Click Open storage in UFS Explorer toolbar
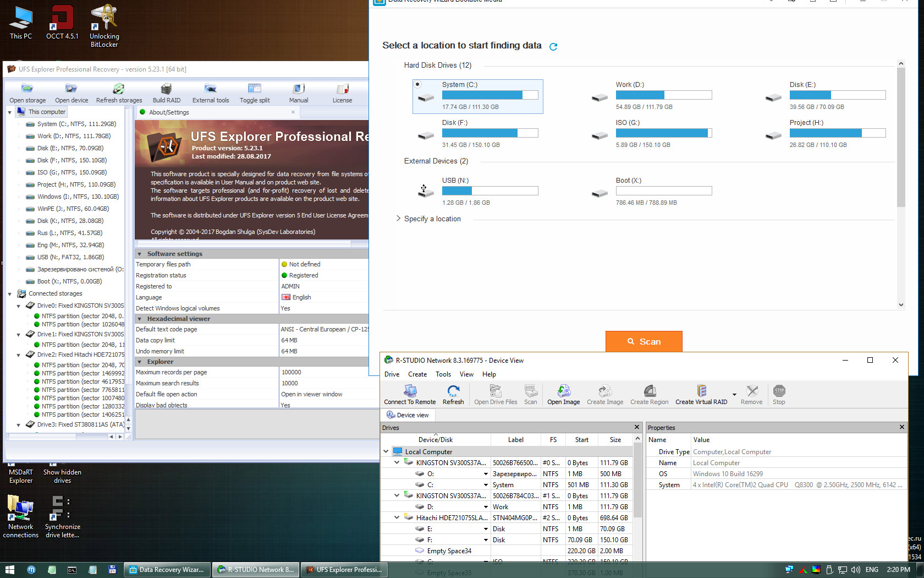This screenshot has width=924, height=578. (28, 93)
